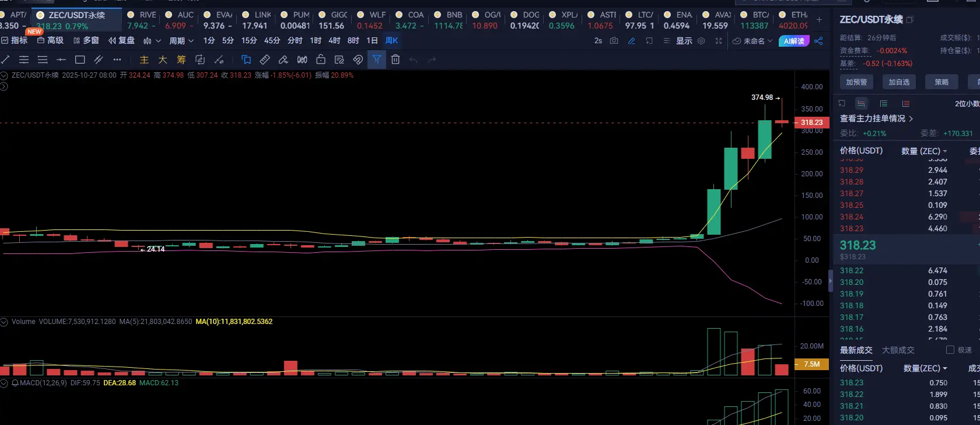Viewport: 980px width, 425px height.
Task: Click the lock drawings icon
Action: (x=320, y=60)
